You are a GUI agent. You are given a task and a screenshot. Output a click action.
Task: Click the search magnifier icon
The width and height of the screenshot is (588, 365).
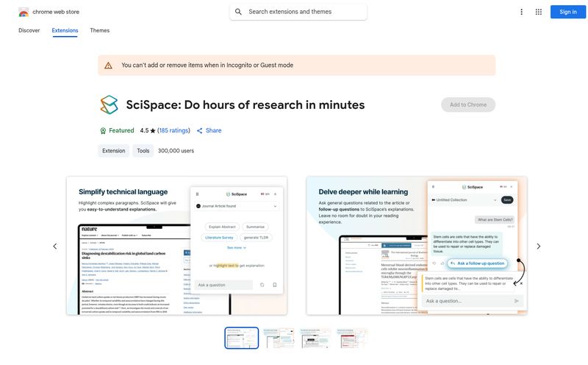tap(238, 12)
